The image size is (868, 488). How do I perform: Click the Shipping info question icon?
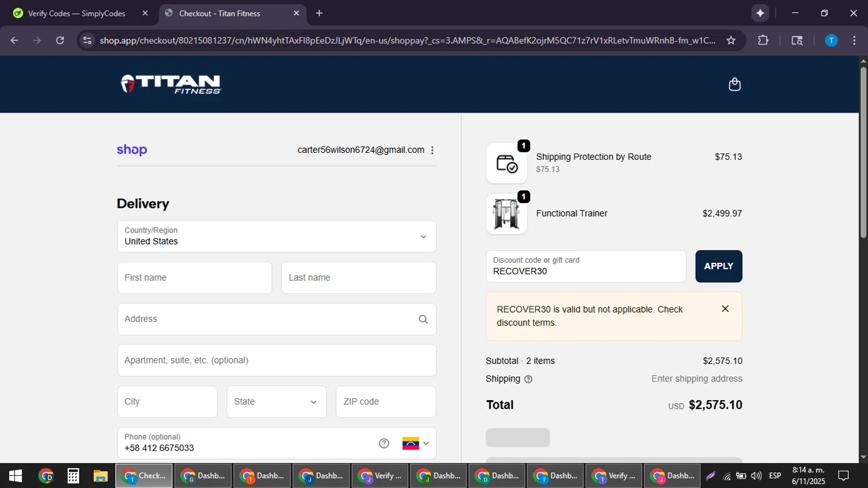tap(528, 379)
